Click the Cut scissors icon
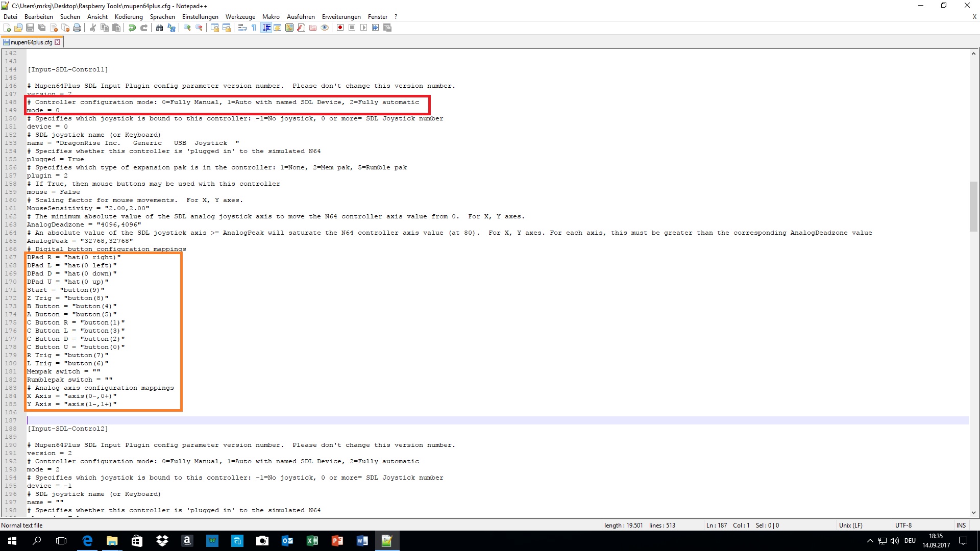The height and width of the screenshot is (551, 980). coord(93,28)
